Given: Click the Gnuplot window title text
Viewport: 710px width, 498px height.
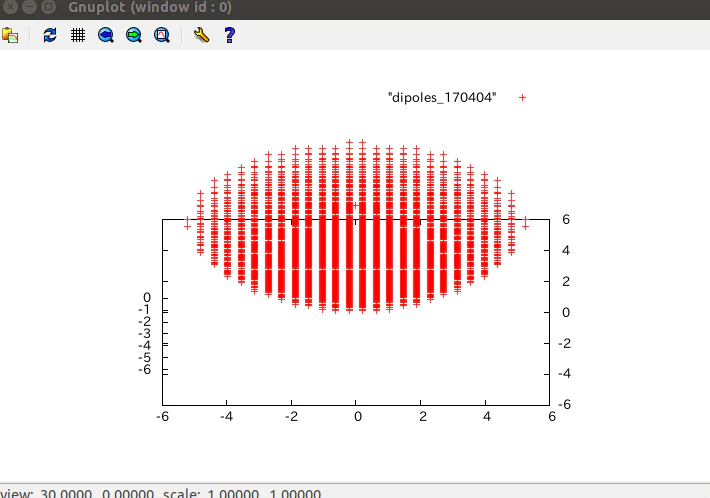Looking at the screenshot, I should [x=150, y=7].
